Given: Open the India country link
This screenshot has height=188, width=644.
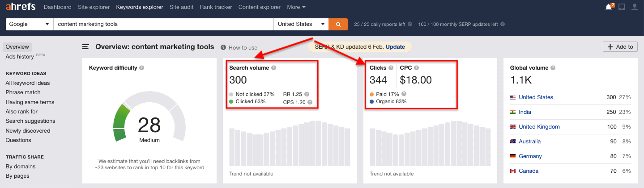Looking at the screenshot, I should click(525, 112).
